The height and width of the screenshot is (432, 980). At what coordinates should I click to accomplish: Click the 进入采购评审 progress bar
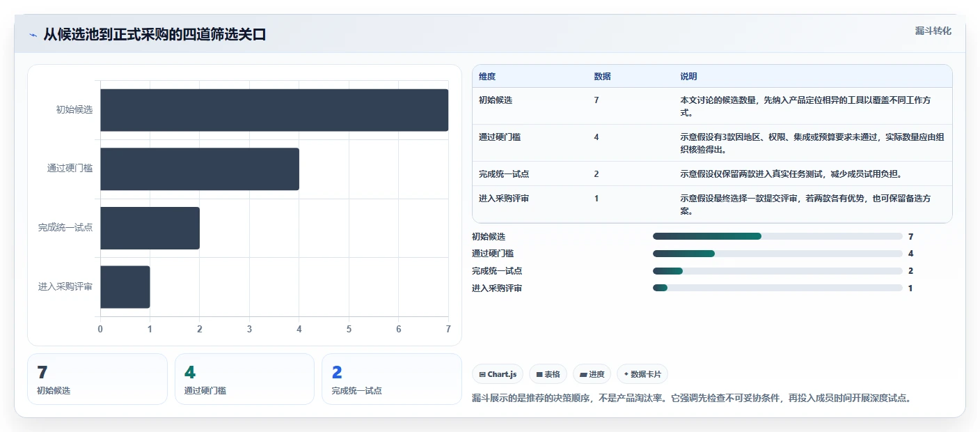pyautogui.click(x=777, y=288)
